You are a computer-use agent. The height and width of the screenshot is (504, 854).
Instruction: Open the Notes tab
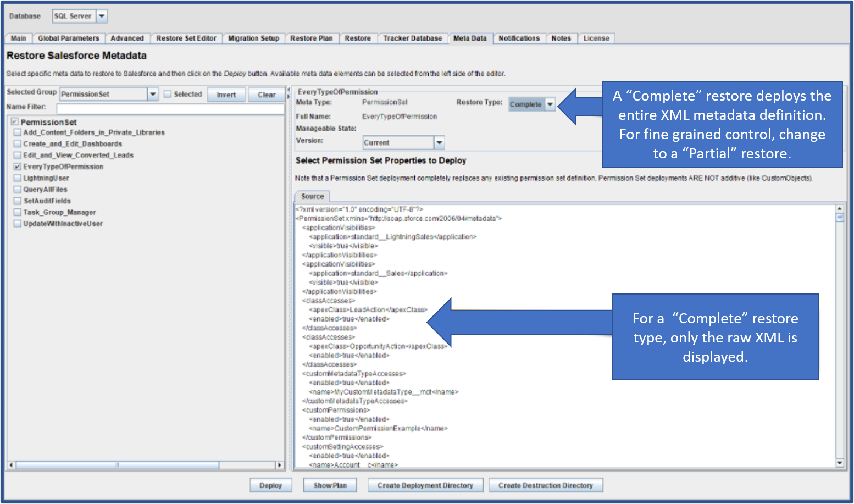561,38
